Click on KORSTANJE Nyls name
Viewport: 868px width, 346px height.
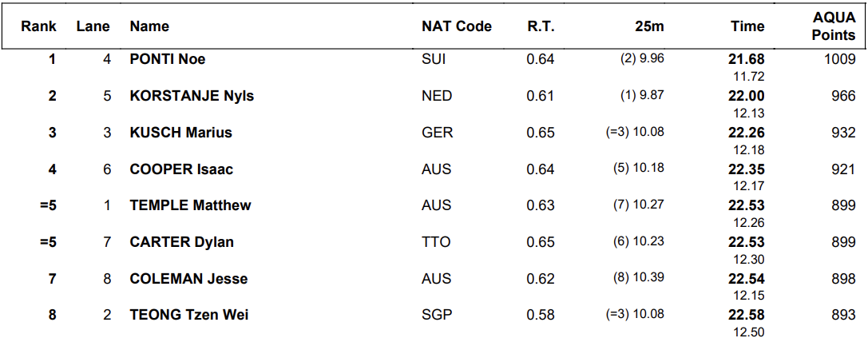[x=192, y=96]
